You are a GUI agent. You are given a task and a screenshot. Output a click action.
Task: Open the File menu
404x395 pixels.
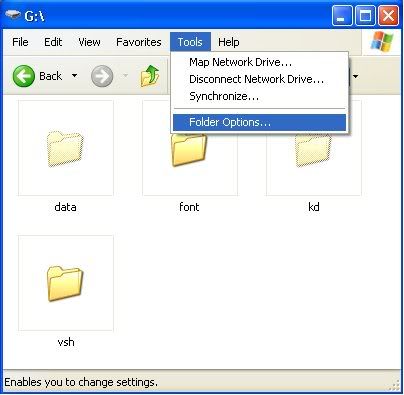pyautogui.click(x=20, y=42)
